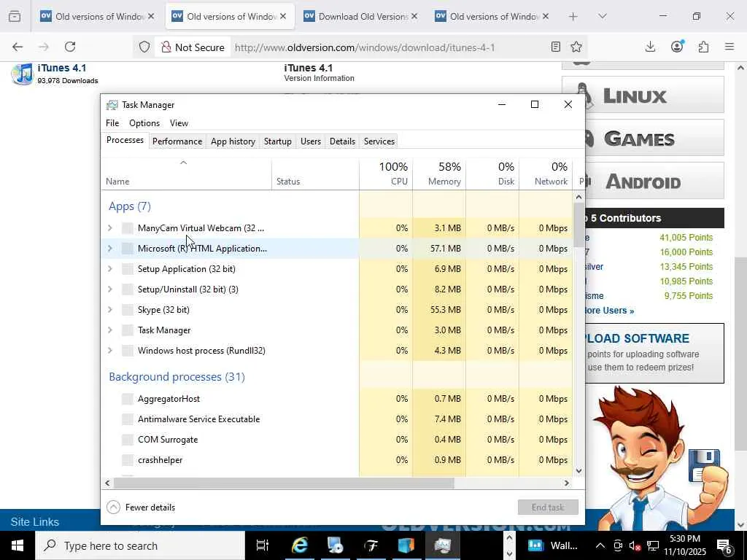Viewport: 747px width, 560px height.
Task: Open list all tabs dropdown arrow
Action: click(x=603, y=16)
